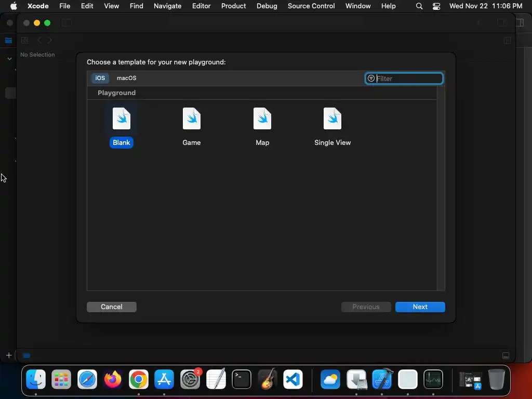
Task: Open App Store from the Dock
Action: pos(164,379)
